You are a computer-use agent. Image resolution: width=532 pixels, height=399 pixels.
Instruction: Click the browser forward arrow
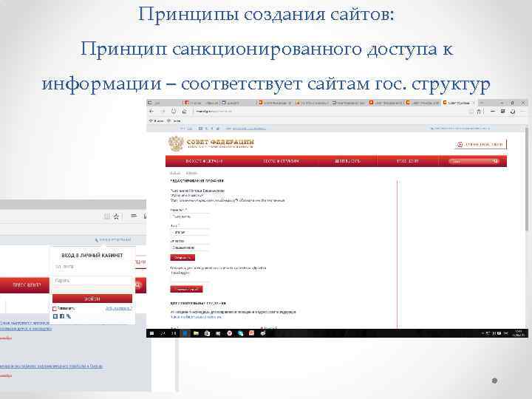coord(163,111)
